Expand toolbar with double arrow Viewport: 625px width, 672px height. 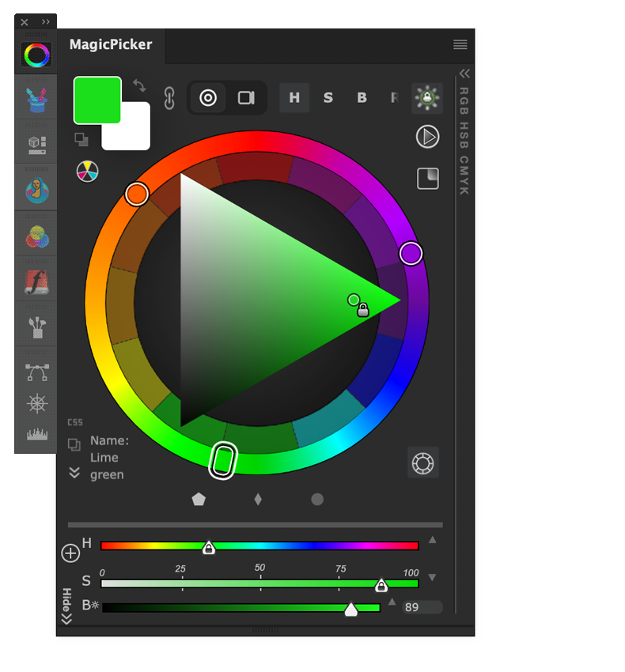click(46, 22)
